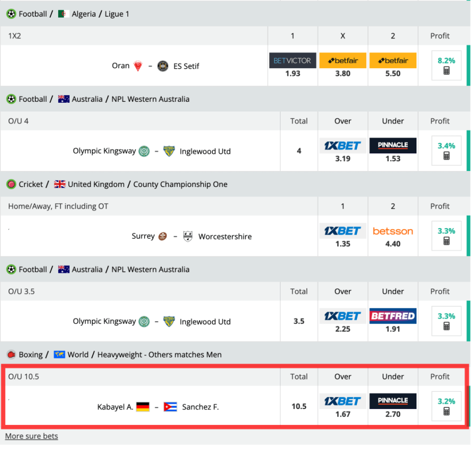Click Inglewood Utd in O/U 4 row

click(x=205, y=151)
